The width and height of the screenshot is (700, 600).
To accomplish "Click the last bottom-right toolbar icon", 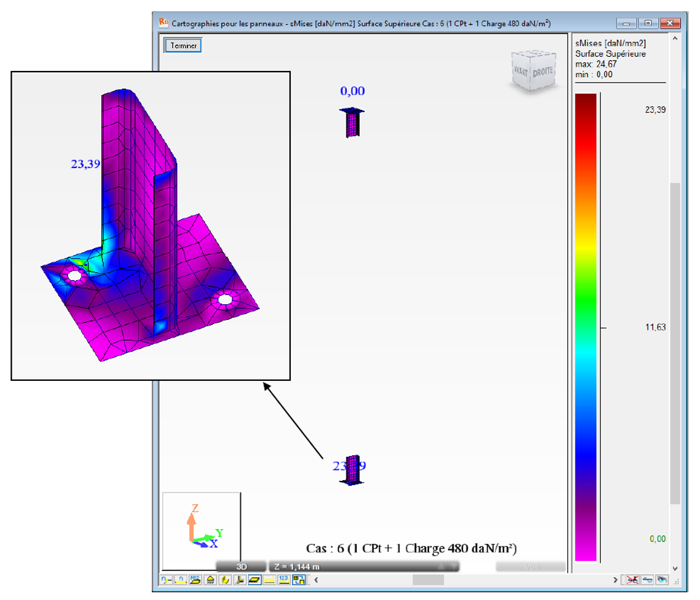I will pyautogui.click(x=662, y=580).
